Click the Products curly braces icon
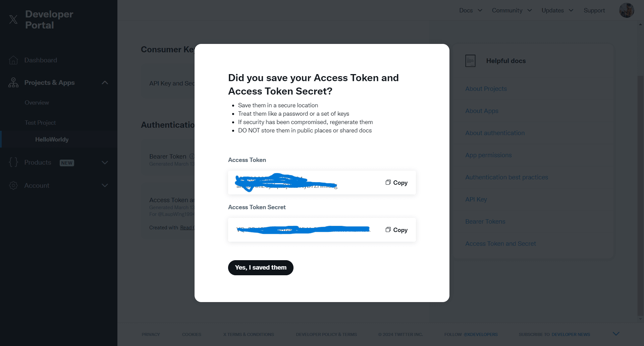 click(13, 162)
